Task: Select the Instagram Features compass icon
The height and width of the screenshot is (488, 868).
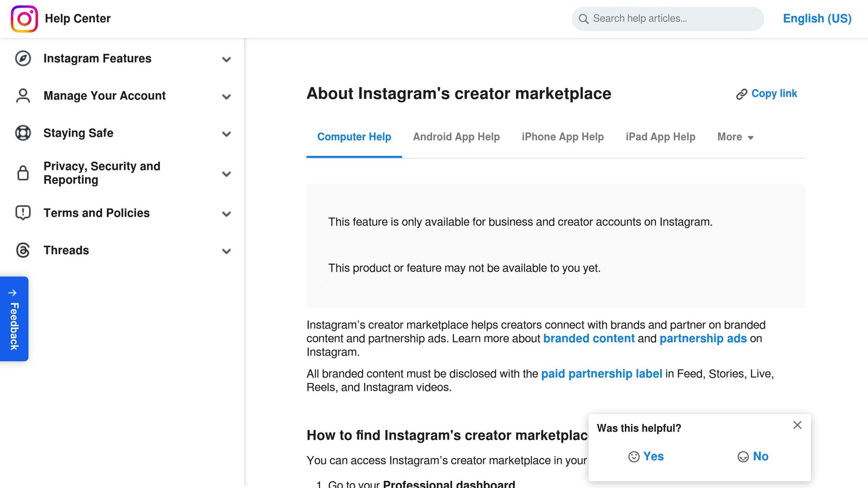Action: [x=23, y=59]
